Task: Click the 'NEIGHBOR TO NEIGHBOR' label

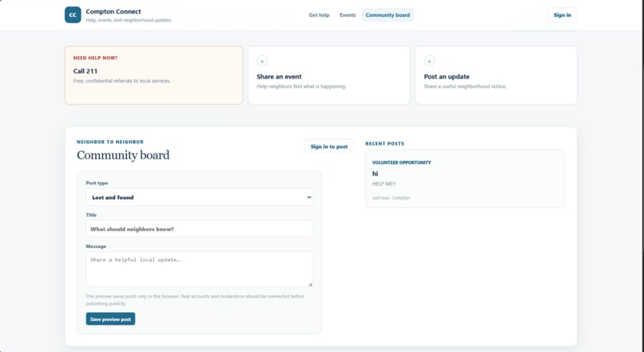Action: [110, 142]
